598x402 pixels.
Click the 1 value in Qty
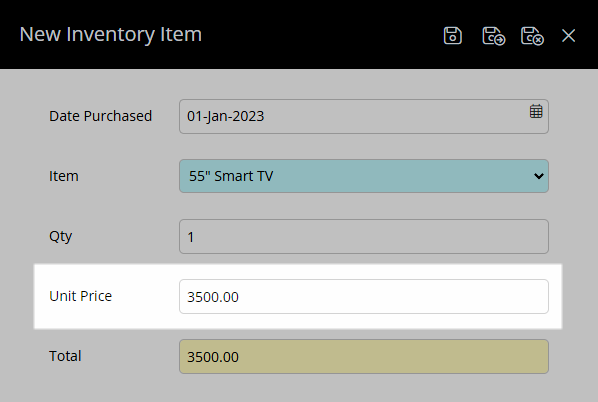click(191, 237)
